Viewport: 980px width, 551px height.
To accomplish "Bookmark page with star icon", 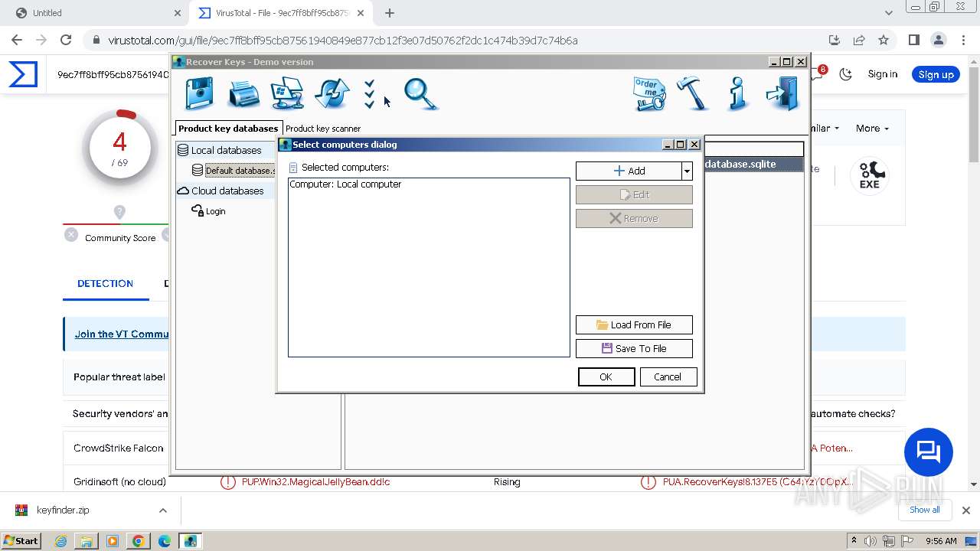I will point(884,40).
